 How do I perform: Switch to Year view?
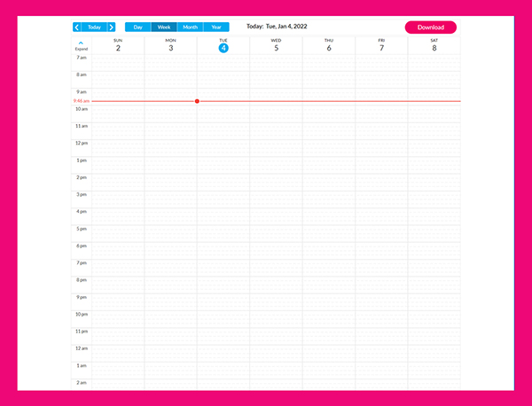[x=216, y=27]
